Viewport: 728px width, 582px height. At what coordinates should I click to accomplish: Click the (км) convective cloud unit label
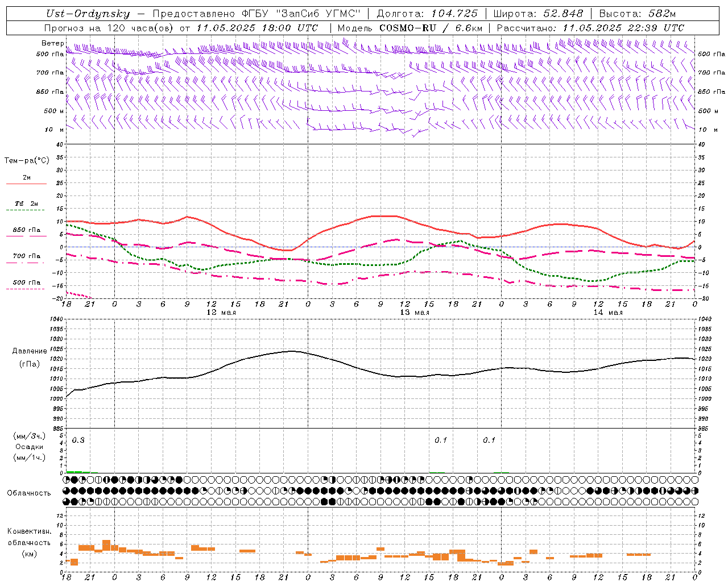[x=29, y=554]
